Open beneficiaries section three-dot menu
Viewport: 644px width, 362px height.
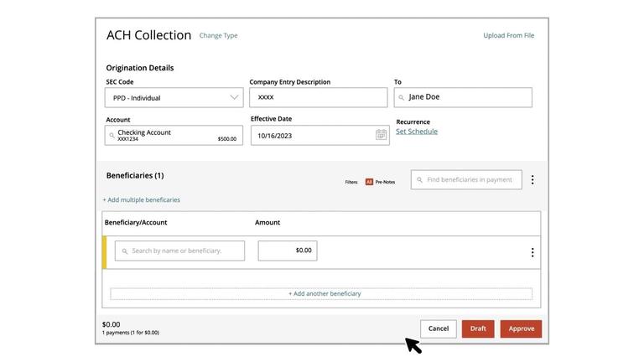(532, 179)
